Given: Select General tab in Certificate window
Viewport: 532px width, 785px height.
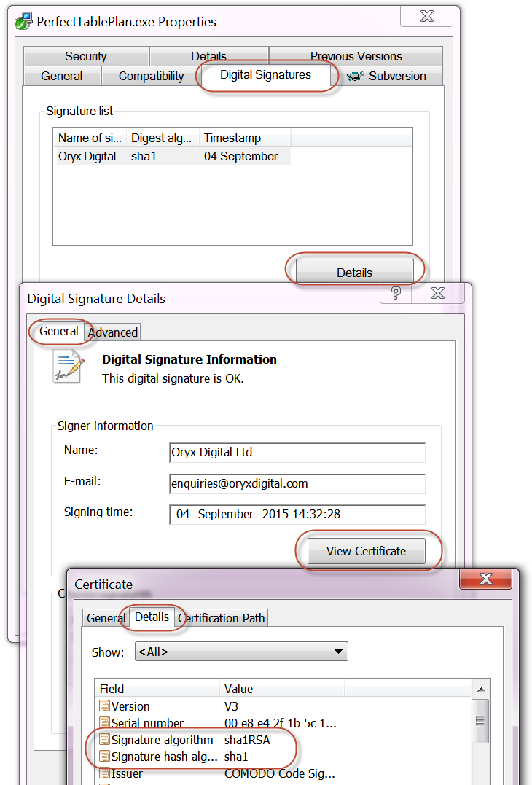Looking at the screenshot, I should tap(104, 618).
